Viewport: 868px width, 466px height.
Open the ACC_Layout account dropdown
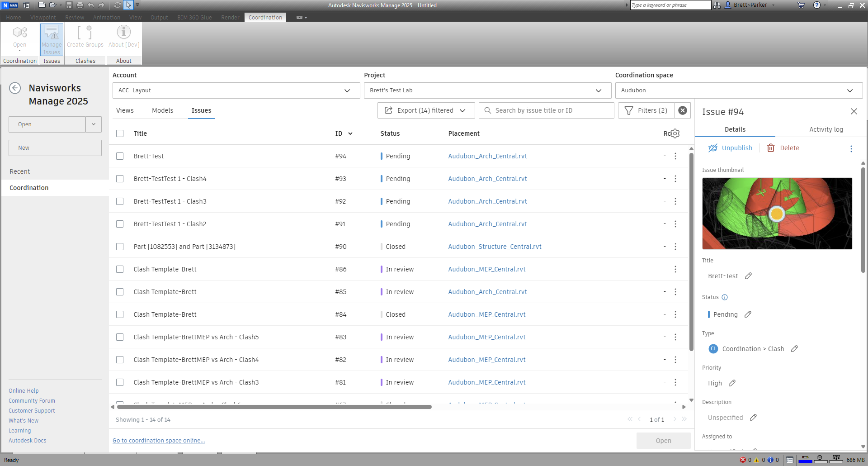tap(347, 90)
